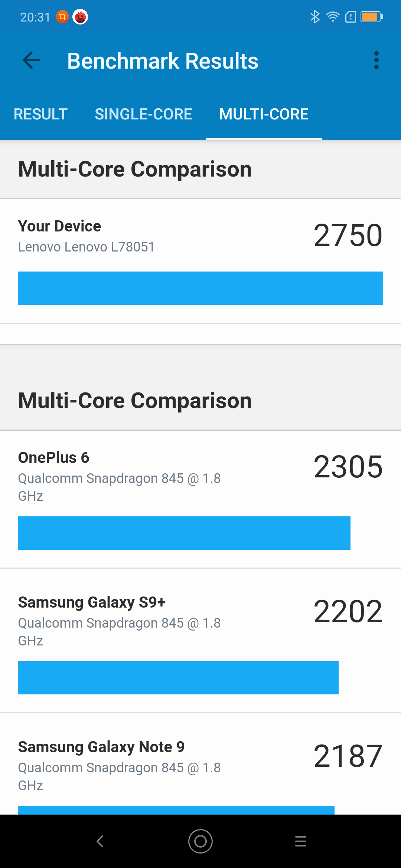Image resolution: width=401 pixels, height=868 pixels.
Task: Open the notification icon near the clock
Action: point(62,16)
